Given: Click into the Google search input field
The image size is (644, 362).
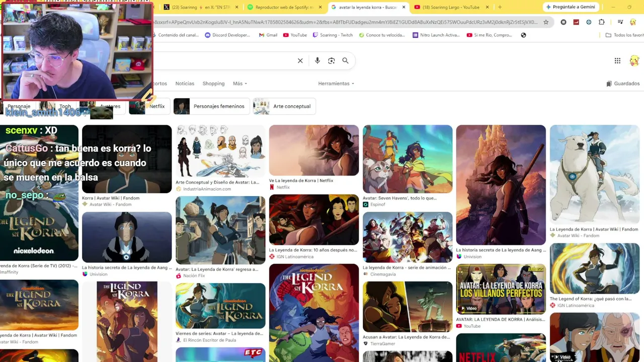Looking at the screenshot, I should click(224, 61).
